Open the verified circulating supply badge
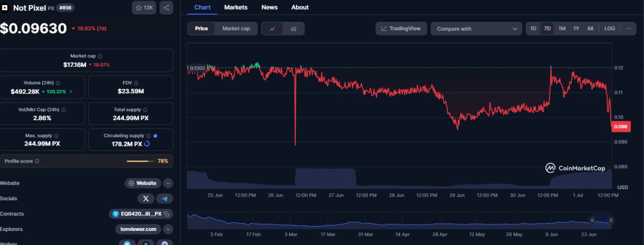 coord(155,136)
